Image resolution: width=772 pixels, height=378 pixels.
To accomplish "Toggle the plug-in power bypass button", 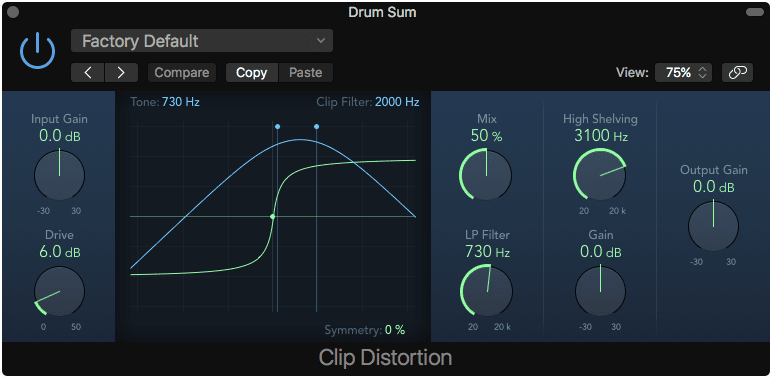I will point(37,50).
